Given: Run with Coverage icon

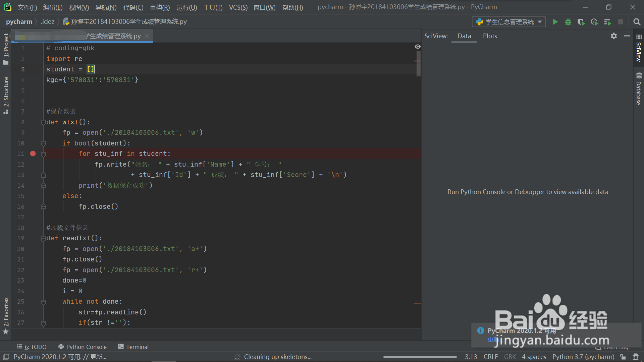Looking at the screenshot, I should 581,22.
